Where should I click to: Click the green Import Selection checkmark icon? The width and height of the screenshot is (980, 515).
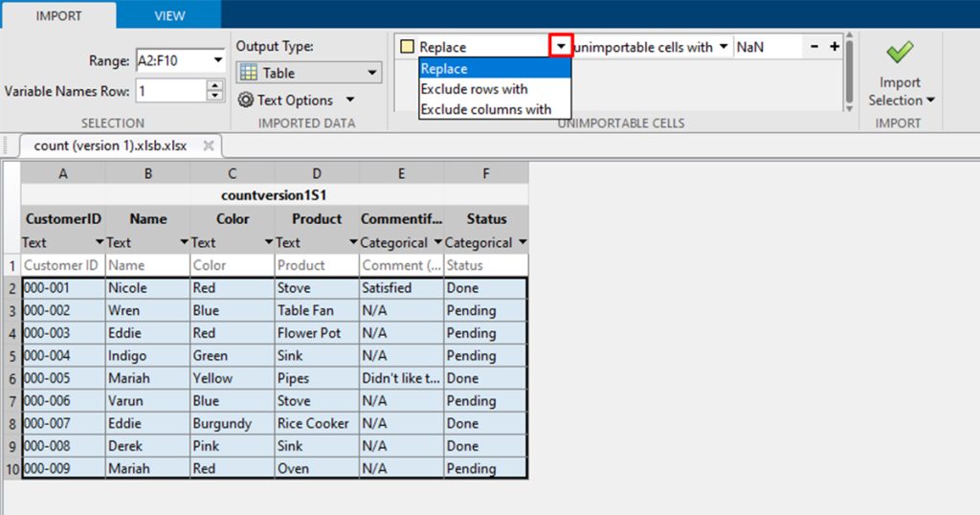[899, 51]
